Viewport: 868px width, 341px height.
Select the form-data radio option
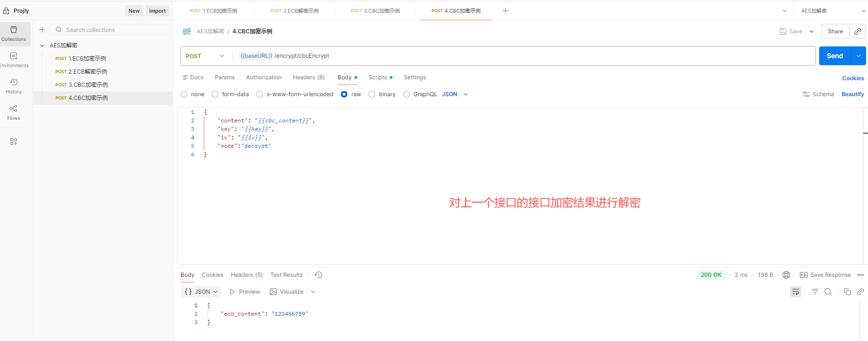[x=215, y=94]
